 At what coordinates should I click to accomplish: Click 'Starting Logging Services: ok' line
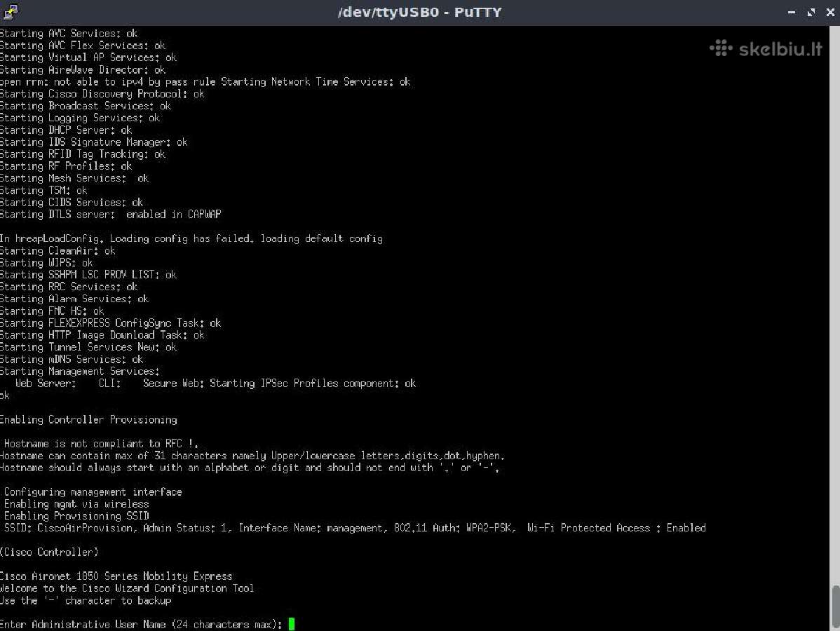tap(80, 118)
